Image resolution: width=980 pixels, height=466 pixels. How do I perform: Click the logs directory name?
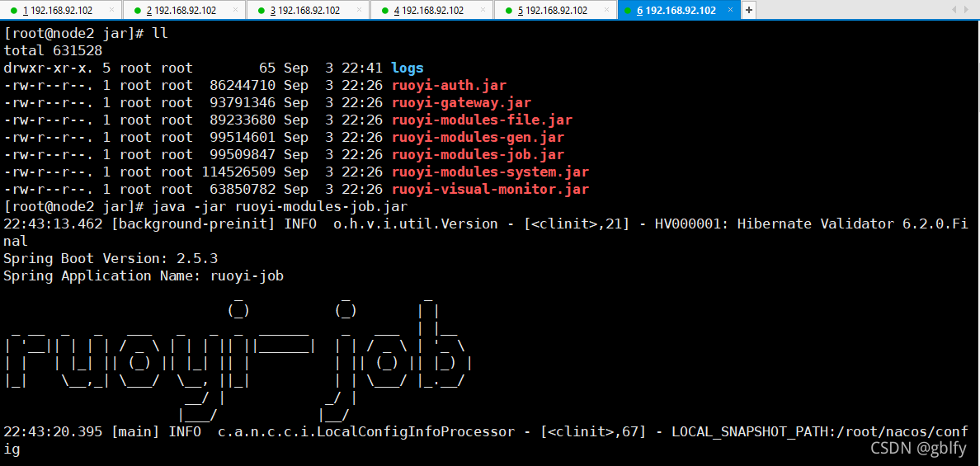click(x=408, y=68)
